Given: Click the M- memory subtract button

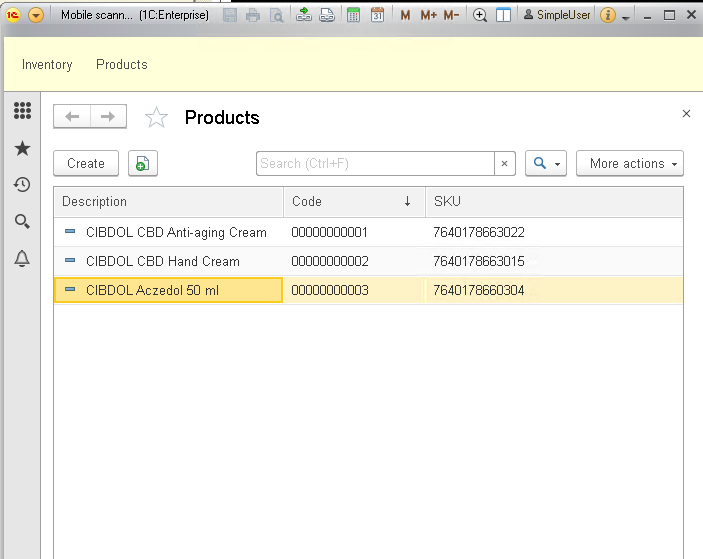Looking at the screenshot, I should 451,15.
